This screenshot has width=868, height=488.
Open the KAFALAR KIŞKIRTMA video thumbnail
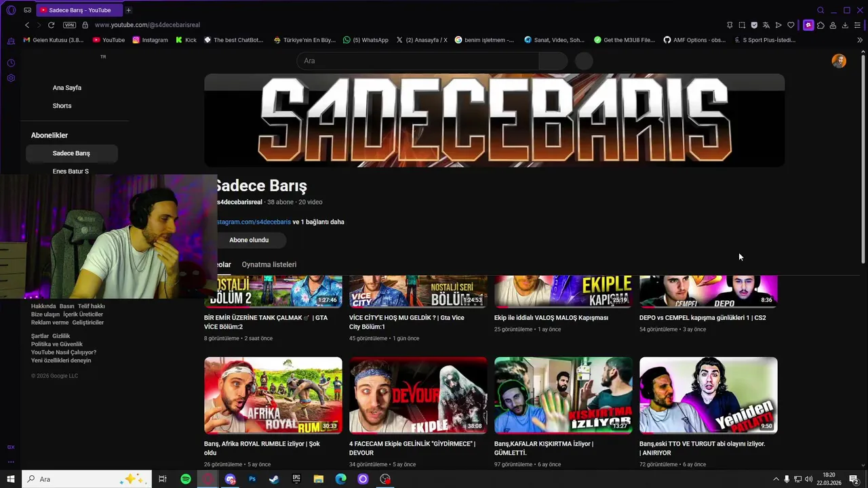[563, 395]
